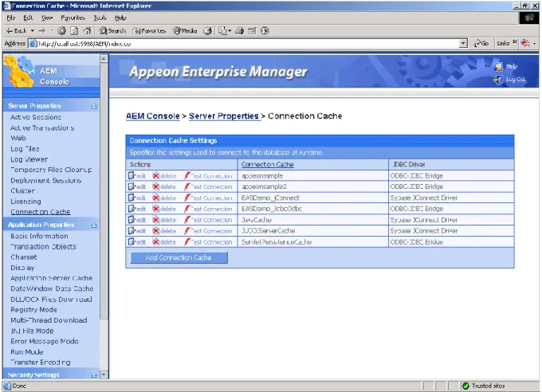Click the delete icon for appeonsample2
This screenshot has height=392, width=542.
coord(156,186)
